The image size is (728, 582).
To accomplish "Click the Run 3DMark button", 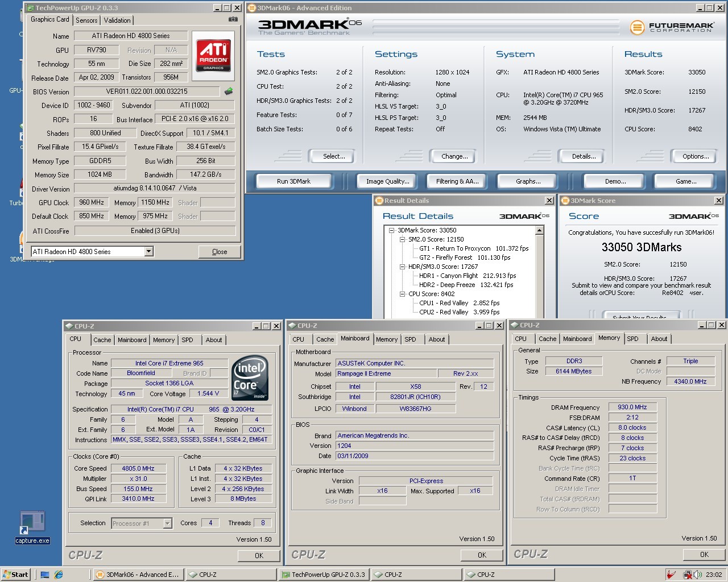I will click(x=293, y=181).
